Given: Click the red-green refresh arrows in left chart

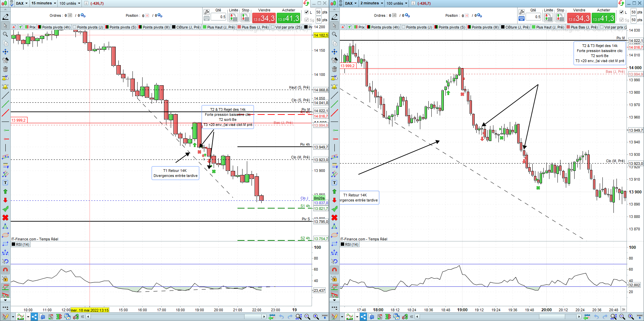Looking at the screenshot, I should pyautogui.click(x=306, y=3).
